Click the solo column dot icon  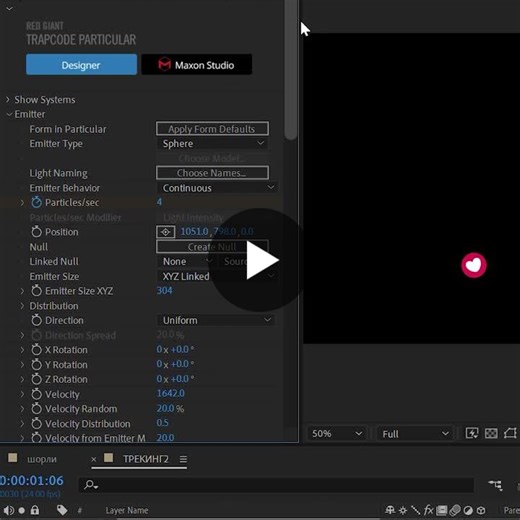point(22,510)
